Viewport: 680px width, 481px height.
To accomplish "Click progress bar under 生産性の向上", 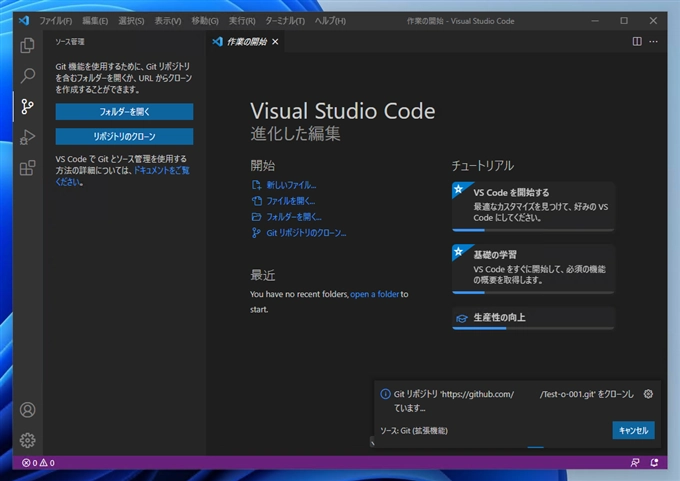I will coord(533,328).
